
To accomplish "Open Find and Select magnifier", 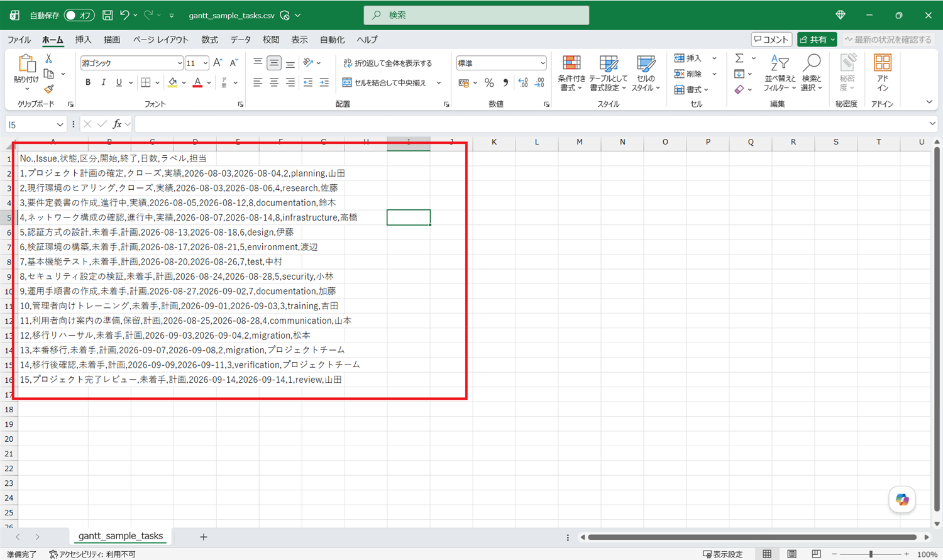I will point(812,73).
